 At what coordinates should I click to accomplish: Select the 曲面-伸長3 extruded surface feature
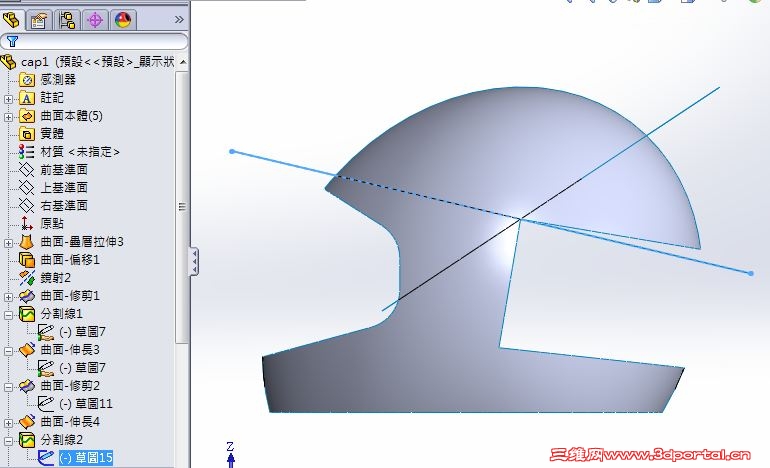tap(59, 350)
